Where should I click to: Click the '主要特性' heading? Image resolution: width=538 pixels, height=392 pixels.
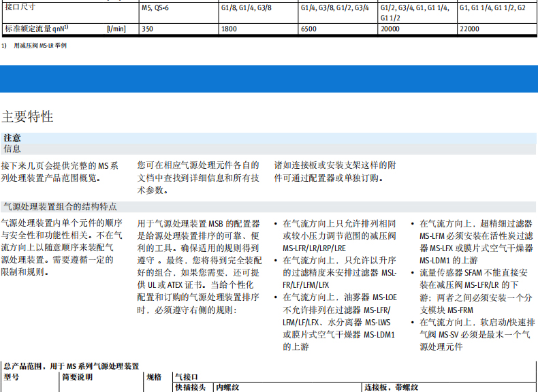pyautogui.click(x=27, y=116)
